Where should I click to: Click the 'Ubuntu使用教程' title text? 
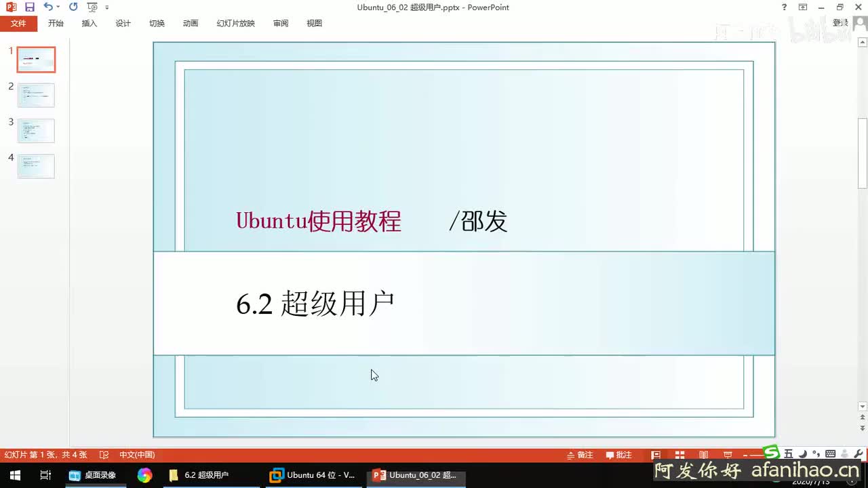pos(319,221)
